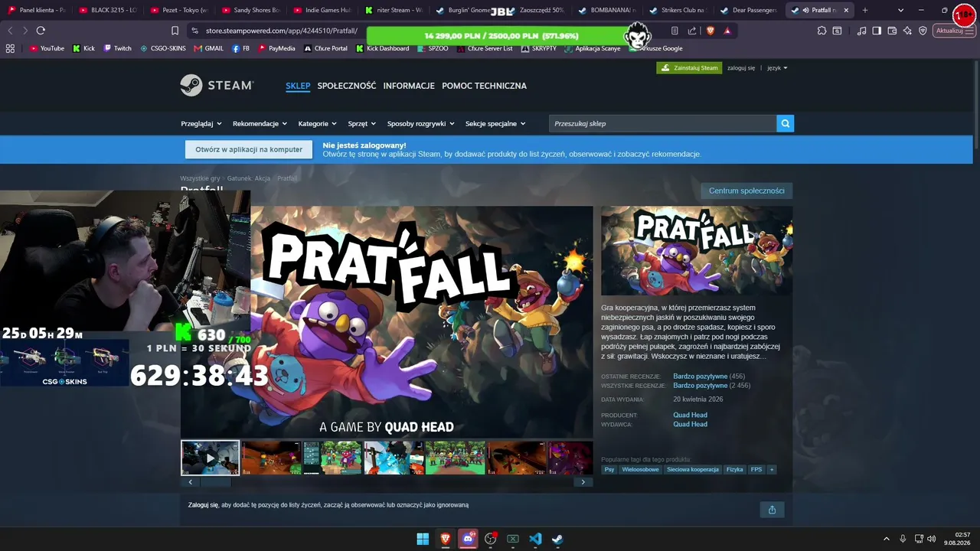Open the GMAIL bookmark

pos(209,48)
